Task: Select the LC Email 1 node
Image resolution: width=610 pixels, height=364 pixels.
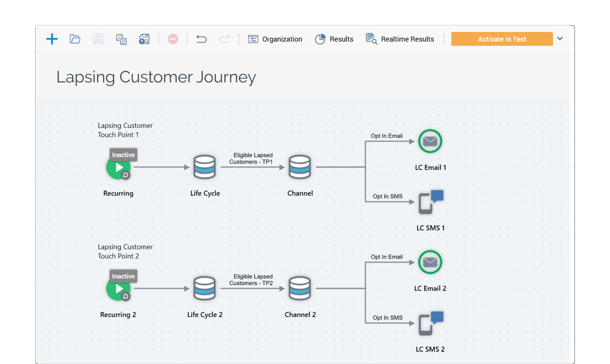Action: pos(430,141)
